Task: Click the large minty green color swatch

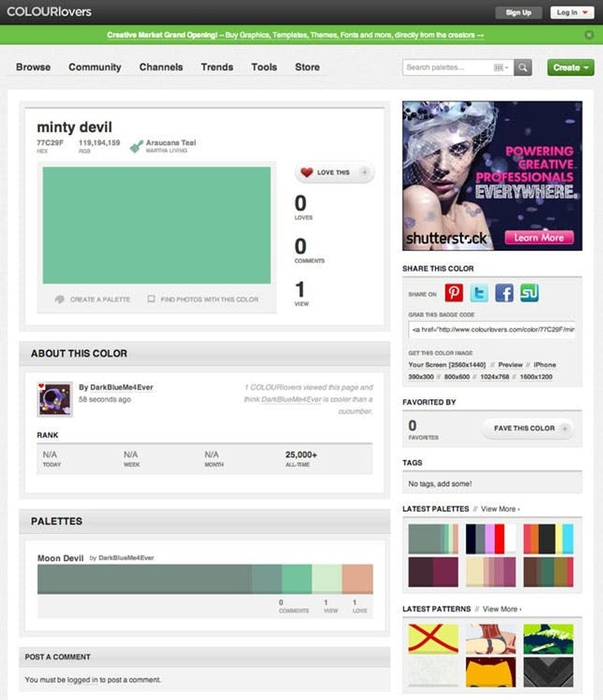Action: click(x=156, y=225)
